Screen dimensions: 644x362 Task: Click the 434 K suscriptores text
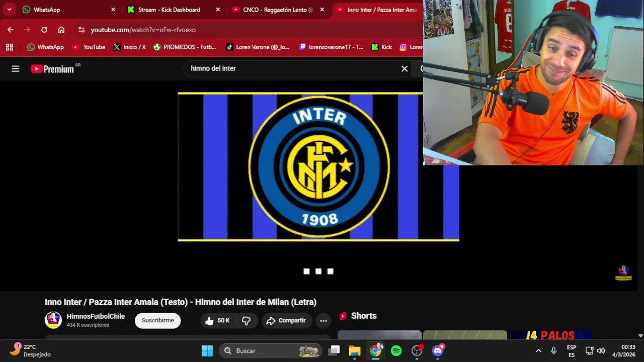coord(88,325)
